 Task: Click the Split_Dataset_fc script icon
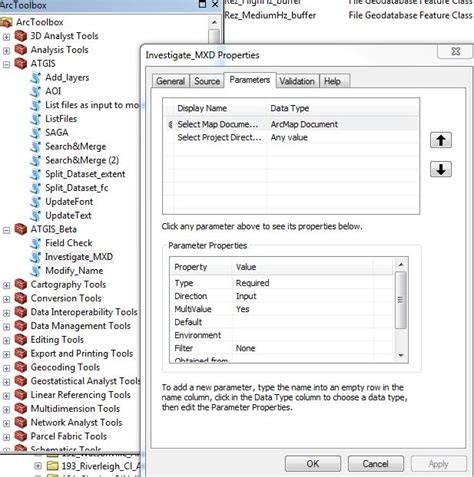pyautogui.click(x=35, y=188)
